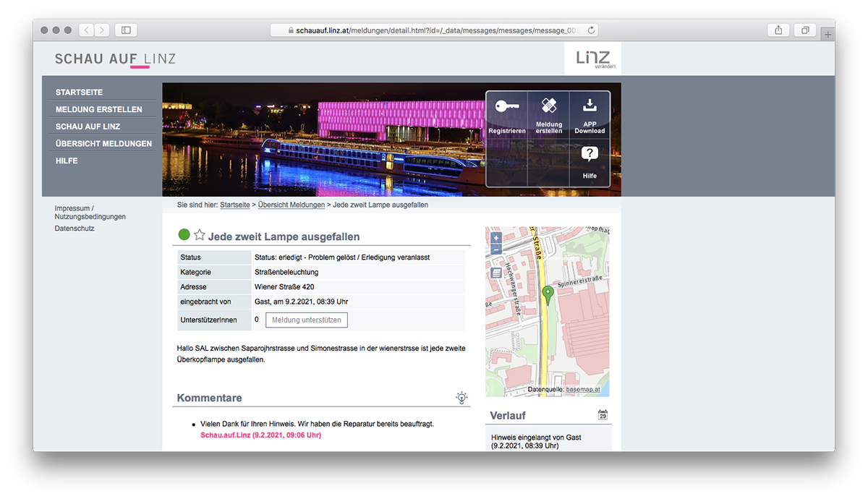Open Meldung erstellen bandage icon
Screen dimensions: 868x499
[x=549, y=106]
